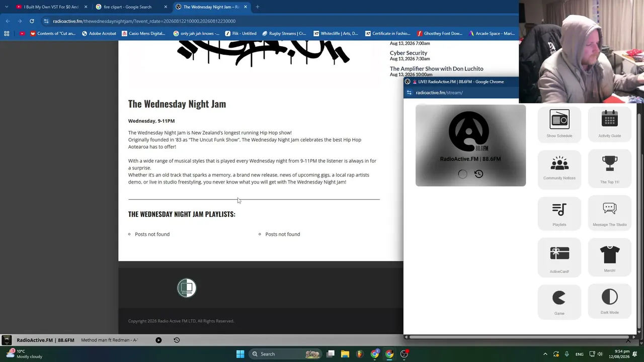Click the main window address bar URL
Viewport: 644px width, 362px height.
[x=144, y=21]
